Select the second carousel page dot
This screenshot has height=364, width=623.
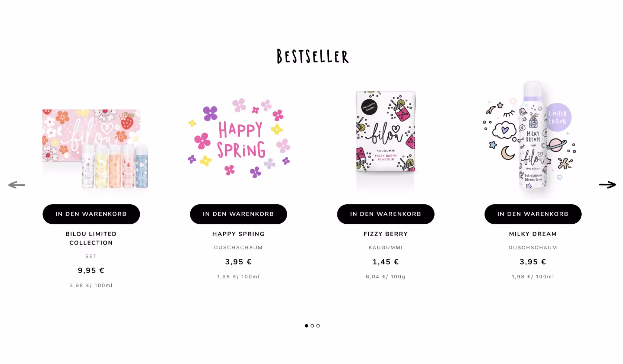(x=312, y=326)
